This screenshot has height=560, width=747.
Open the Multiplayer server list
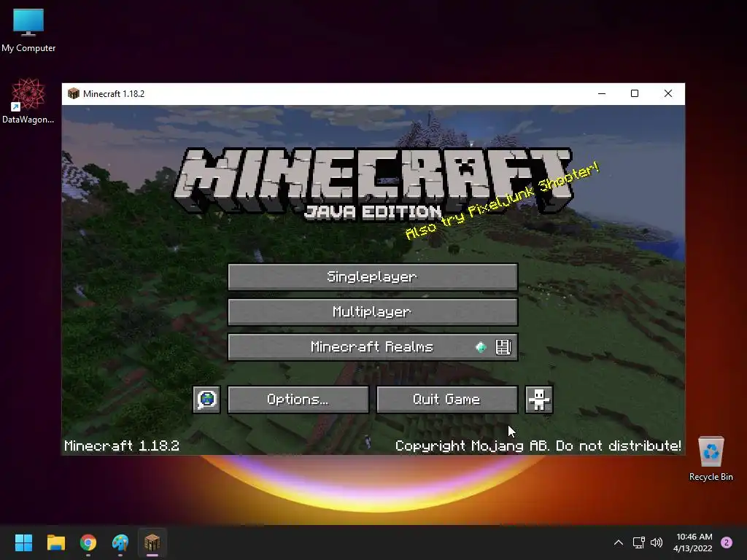click(373, 312)
